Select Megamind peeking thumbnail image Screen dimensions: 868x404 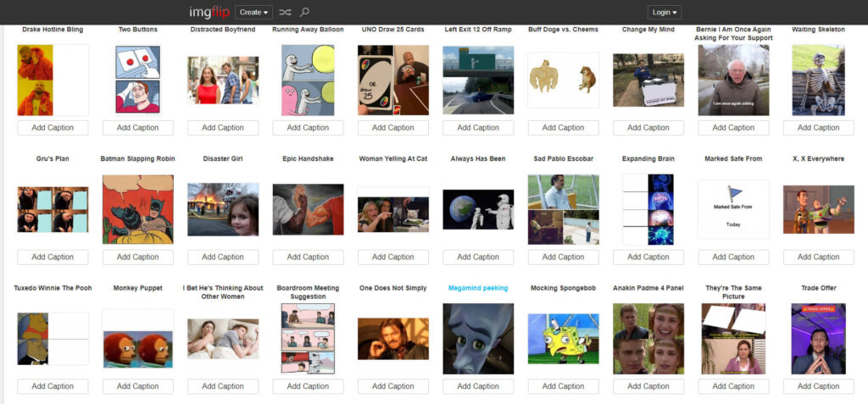tap(478, 339)
